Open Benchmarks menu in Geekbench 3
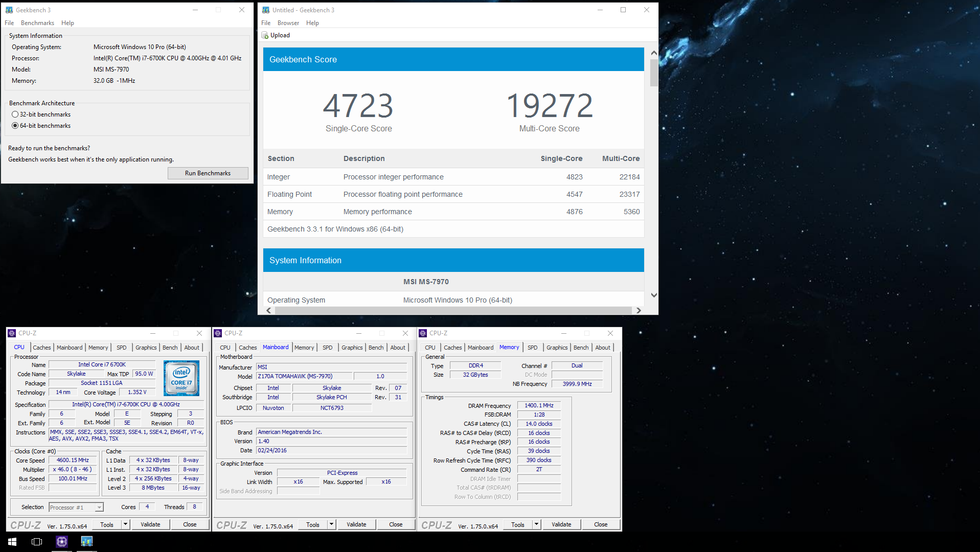 [x=37, y=23]
